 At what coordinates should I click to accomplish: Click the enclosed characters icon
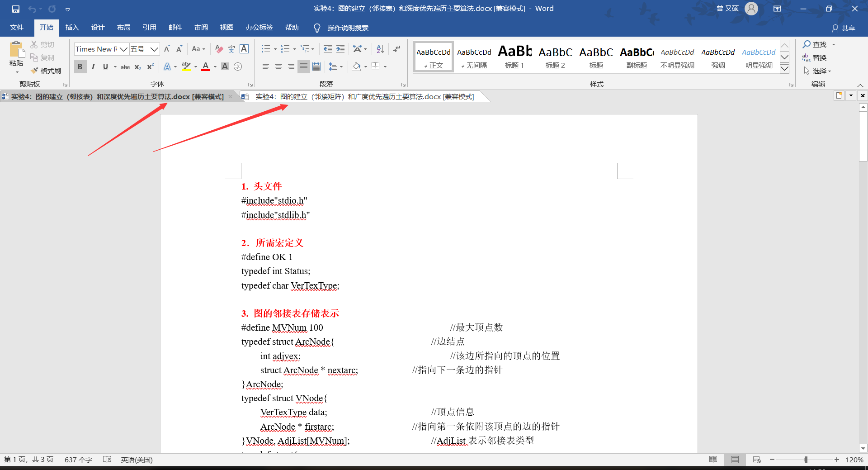[x=238, y=67]
